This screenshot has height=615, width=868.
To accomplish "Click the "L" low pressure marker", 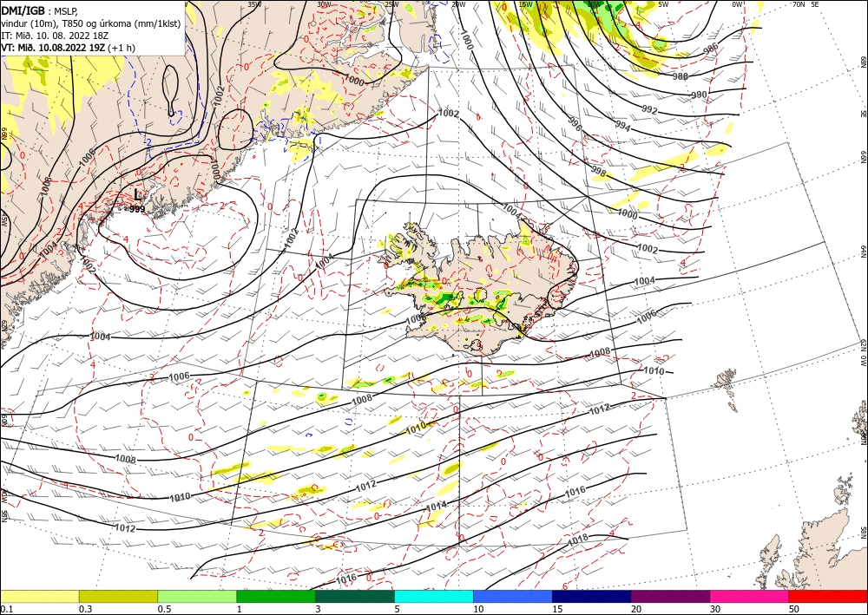I will pyautogui.click(x=138, y=194).
